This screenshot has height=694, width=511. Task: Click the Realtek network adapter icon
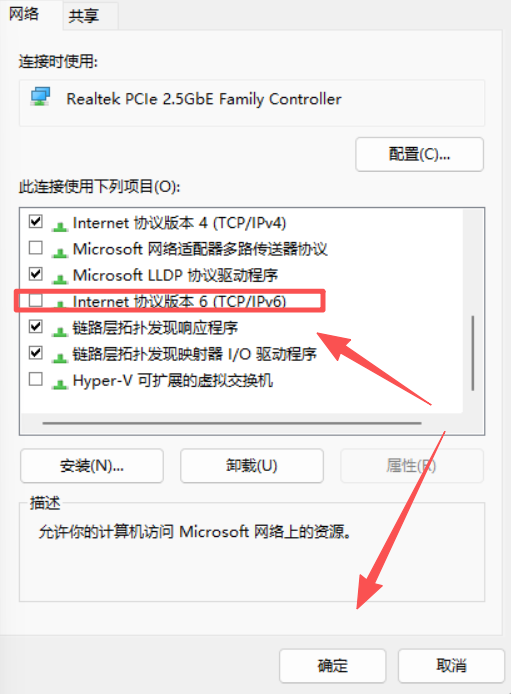pos(40,97)
